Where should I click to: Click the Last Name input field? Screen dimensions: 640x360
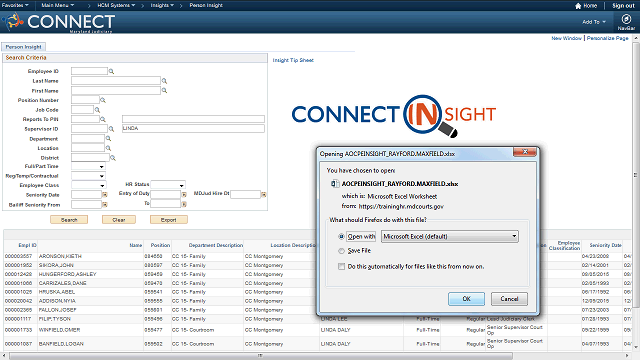click(x=116, y=81)
